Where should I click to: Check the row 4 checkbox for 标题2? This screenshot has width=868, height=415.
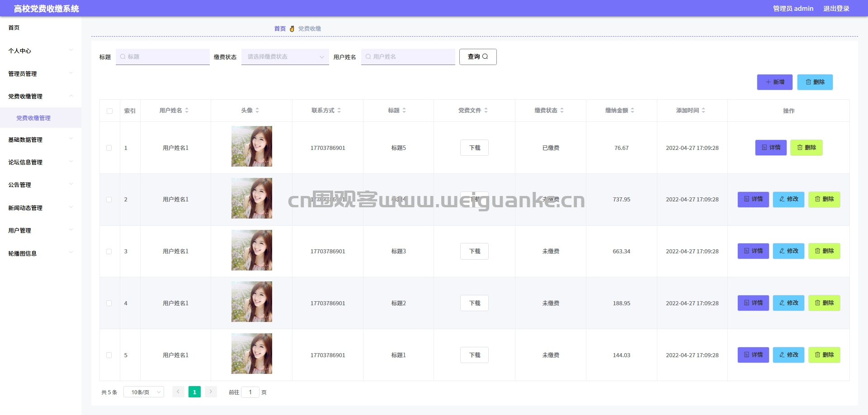(109, 303)
